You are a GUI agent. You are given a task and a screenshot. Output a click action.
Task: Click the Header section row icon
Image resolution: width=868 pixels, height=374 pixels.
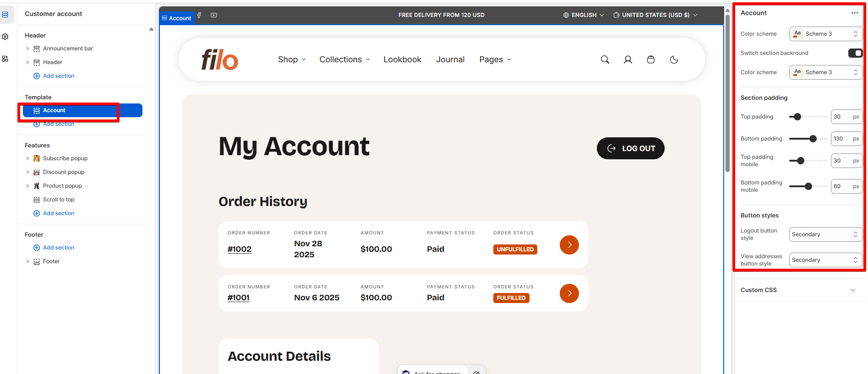click(37, 62)
